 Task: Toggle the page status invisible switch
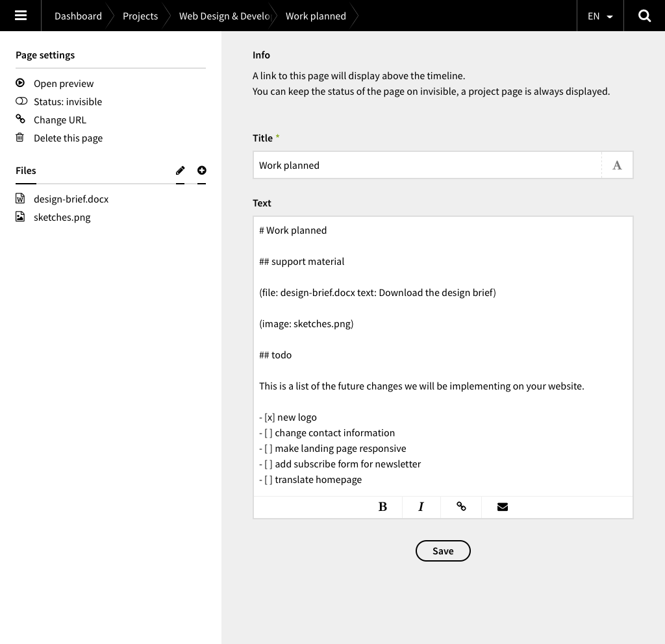(x=21, y=101)
